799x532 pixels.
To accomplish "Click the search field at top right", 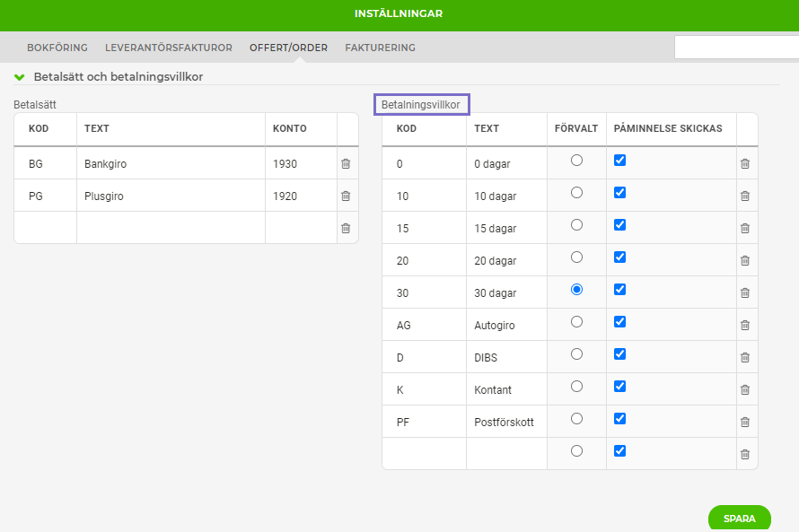I will [736, 48].
